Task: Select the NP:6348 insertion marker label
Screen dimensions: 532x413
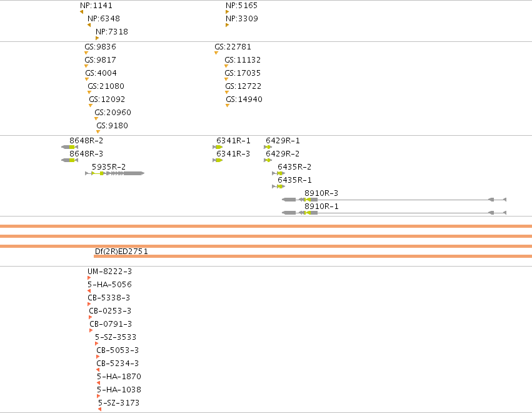Action: tap(104, 19)
